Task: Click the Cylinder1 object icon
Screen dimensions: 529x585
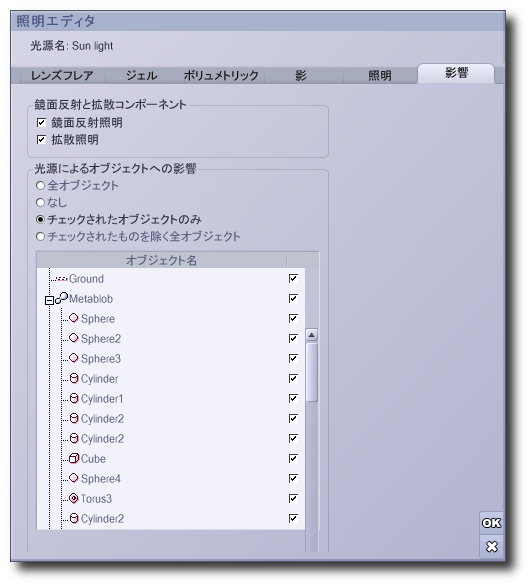Action: coord(74,398)
